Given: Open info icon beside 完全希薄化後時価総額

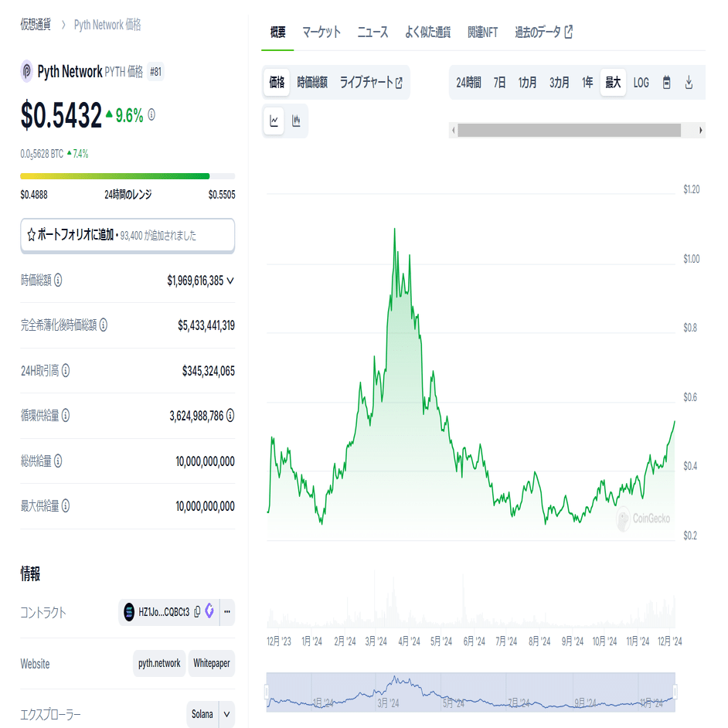Looking at the screenshot, I should 104,325.
